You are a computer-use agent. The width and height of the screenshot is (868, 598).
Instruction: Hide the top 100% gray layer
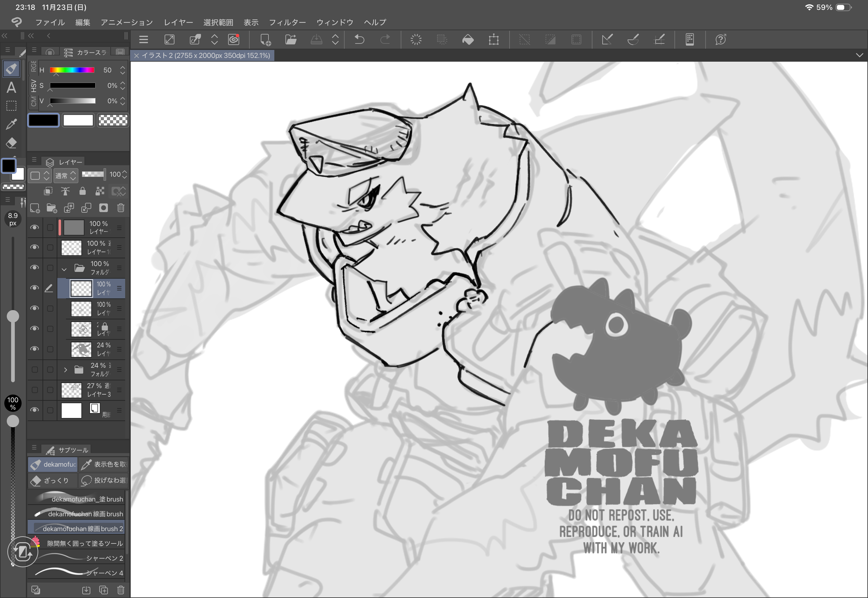click(35, 227)
